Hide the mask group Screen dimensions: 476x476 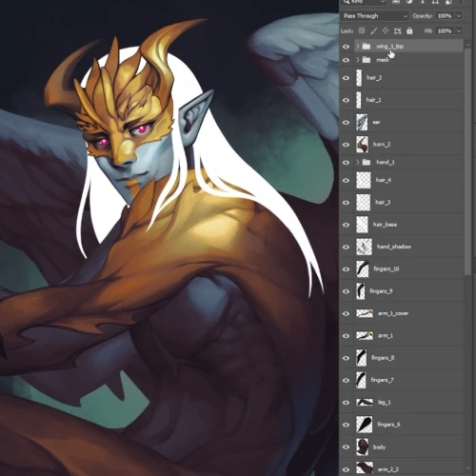[x=346, y=60]
